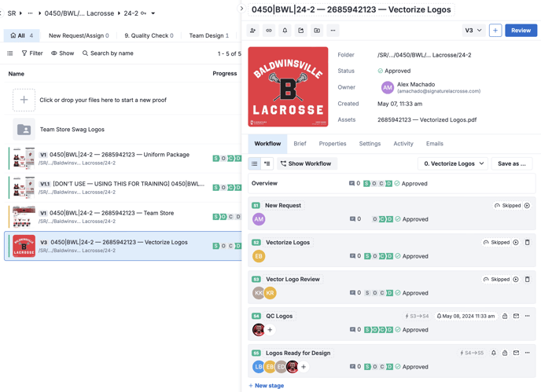
Task: Open the Team Design filter tab
Action: pos(208,35)
